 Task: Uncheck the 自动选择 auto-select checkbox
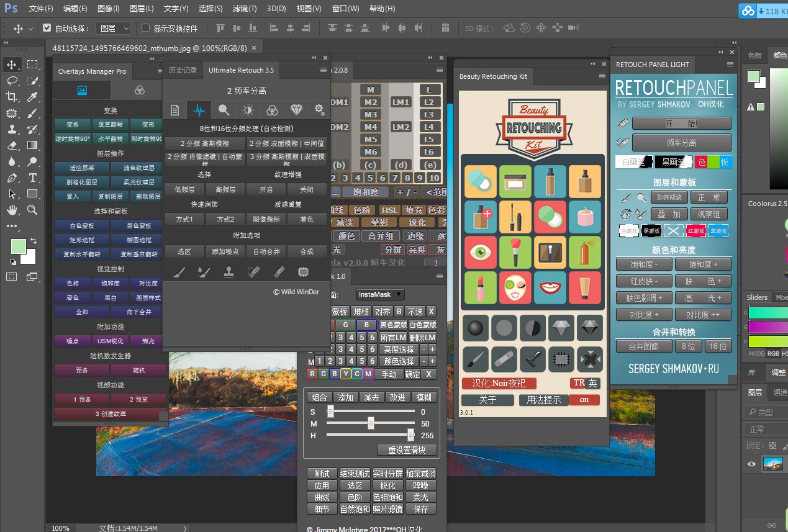pyautogui.click(x=47, y=28)
